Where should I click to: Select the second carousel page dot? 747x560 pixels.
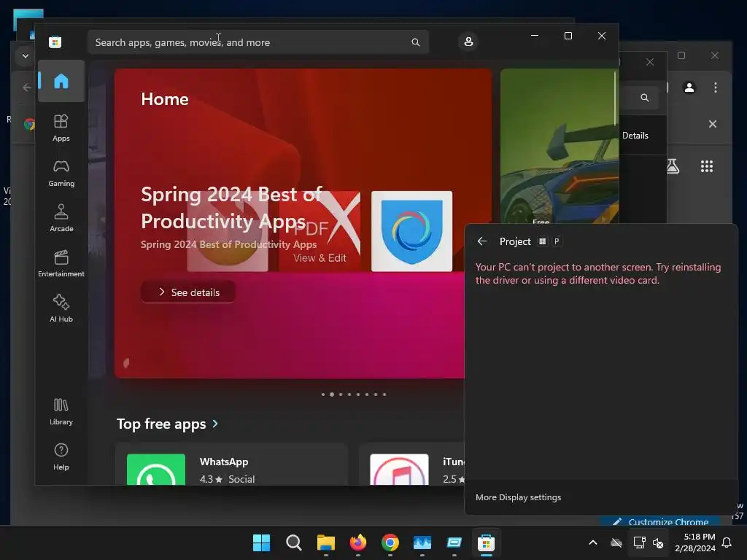click(332, 394)
